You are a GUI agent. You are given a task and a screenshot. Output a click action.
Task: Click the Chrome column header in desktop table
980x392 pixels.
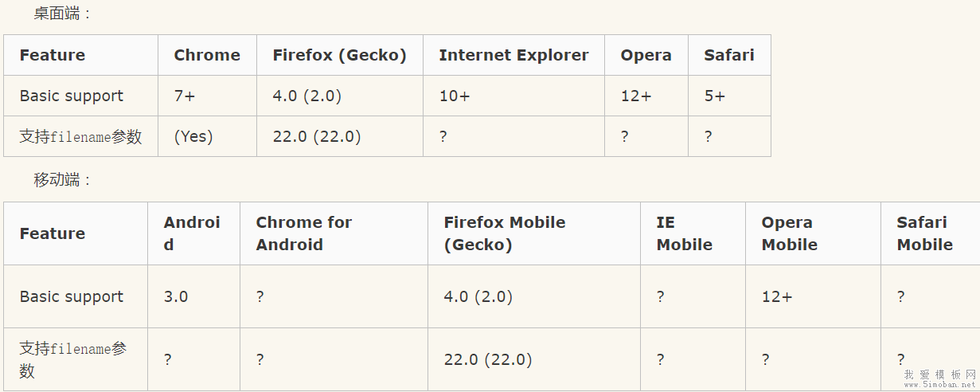pos(207,55)
